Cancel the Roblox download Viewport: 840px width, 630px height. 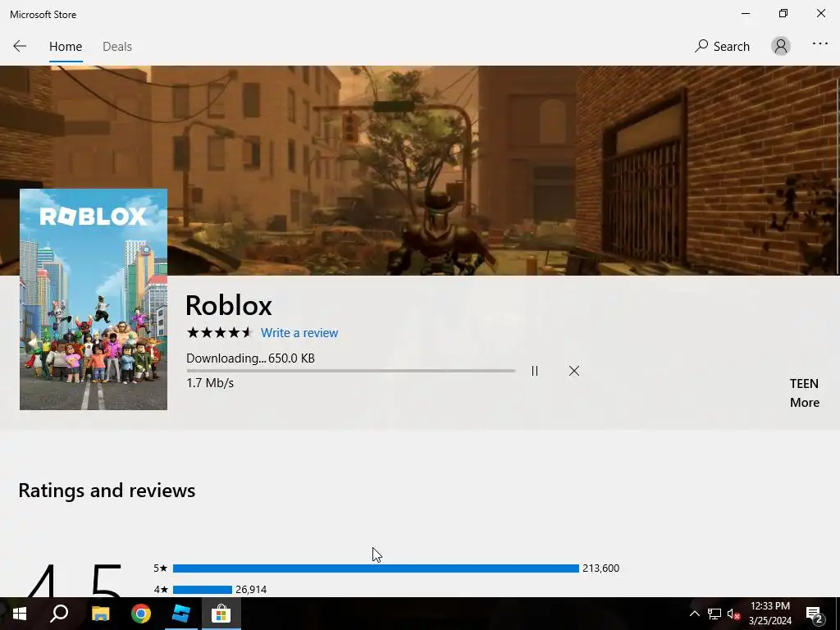[x=573, y=371]
